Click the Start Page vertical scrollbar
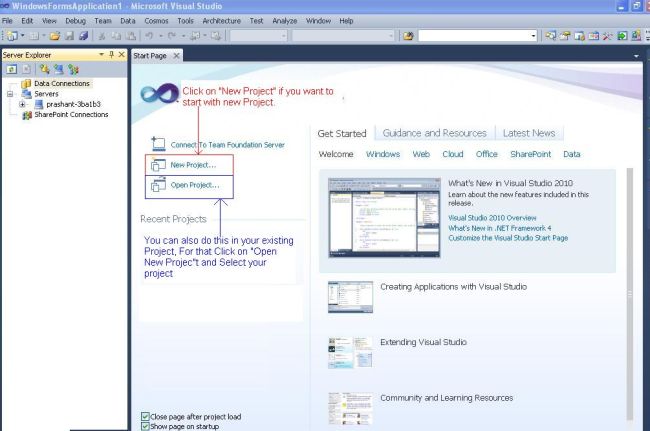The height and width of the screenshot is (431, 650). [630, 294]
